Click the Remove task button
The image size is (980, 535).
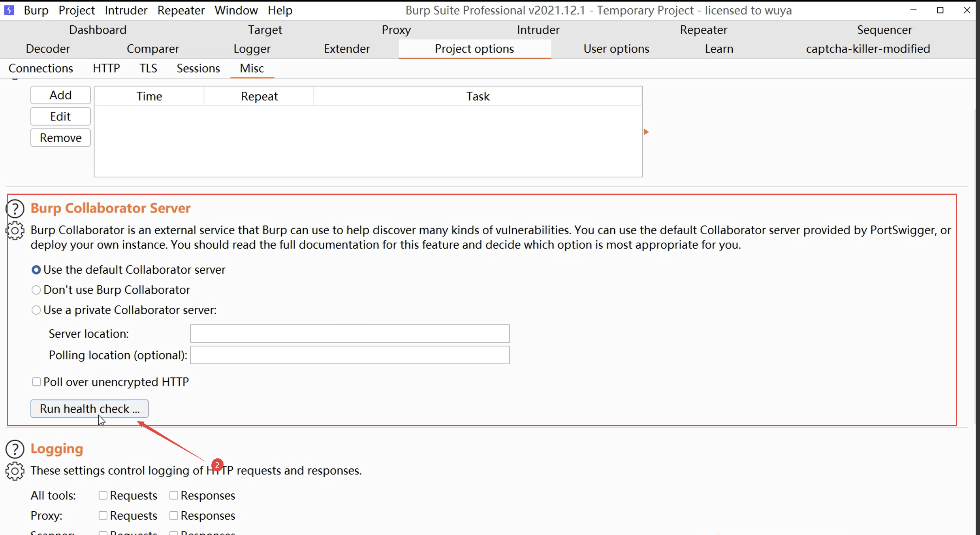(60, 138)
